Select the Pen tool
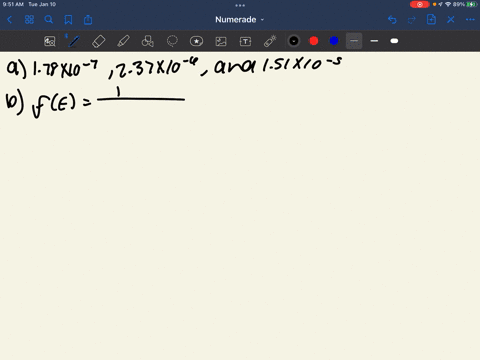The width and height of the screenshot is (480, 360). tap(74, 41)
